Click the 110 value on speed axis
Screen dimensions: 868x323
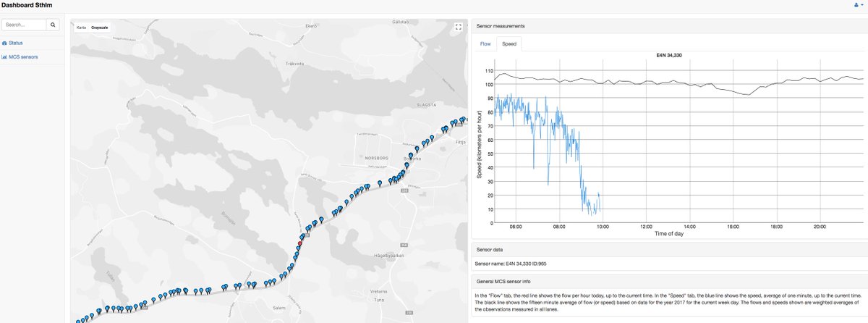coord(489,71)
